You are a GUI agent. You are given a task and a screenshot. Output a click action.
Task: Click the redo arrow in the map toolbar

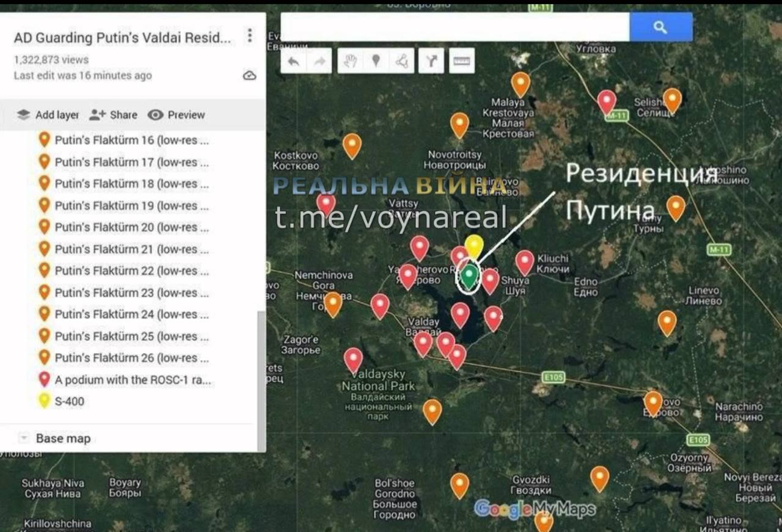[320, 61]
